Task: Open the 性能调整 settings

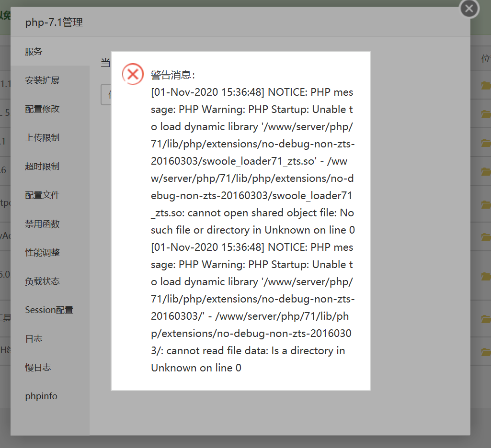Action: coord(50,252)
